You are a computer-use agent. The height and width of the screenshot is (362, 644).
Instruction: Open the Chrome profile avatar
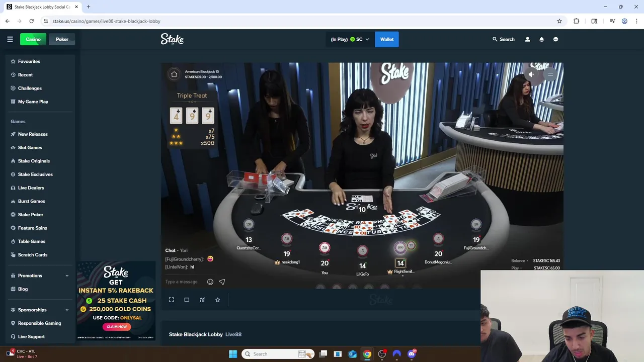(624, 21)
